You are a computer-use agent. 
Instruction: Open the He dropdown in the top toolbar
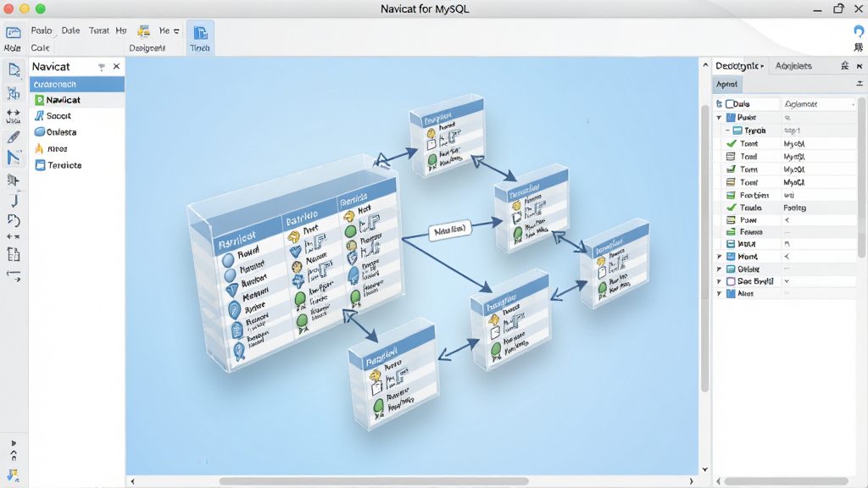pyautogui.click(x=176, y=31)
